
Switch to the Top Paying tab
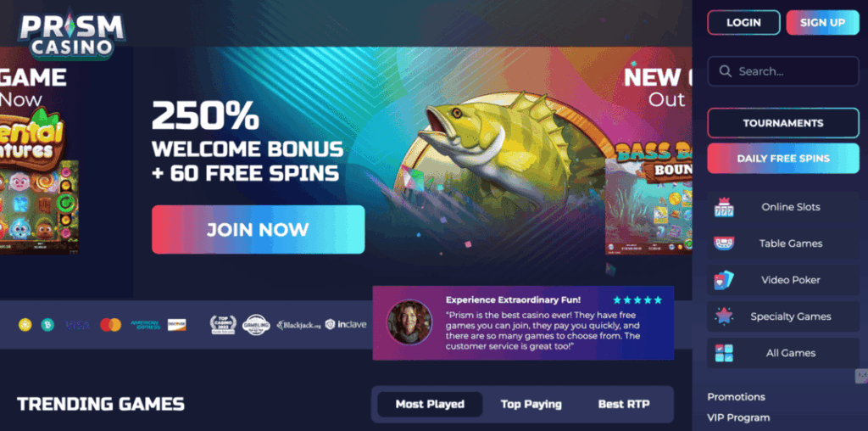coord(531,405)
